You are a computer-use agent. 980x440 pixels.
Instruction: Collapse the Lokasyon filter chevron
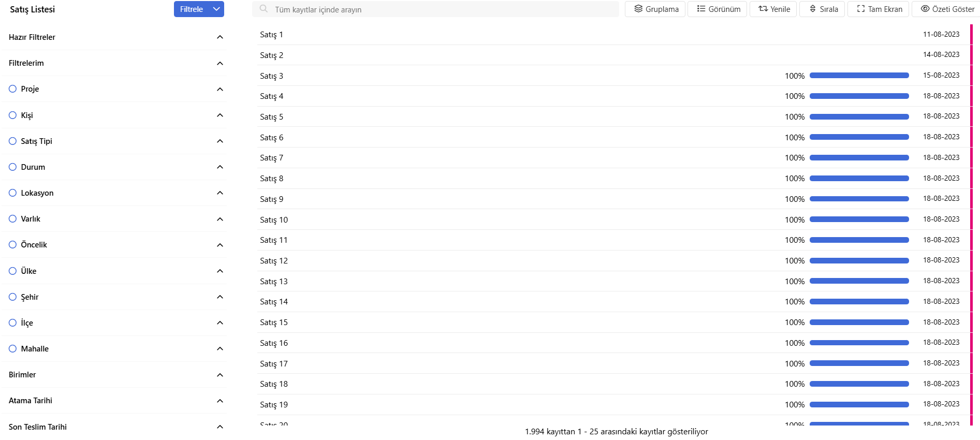click(x=220, y=193)
